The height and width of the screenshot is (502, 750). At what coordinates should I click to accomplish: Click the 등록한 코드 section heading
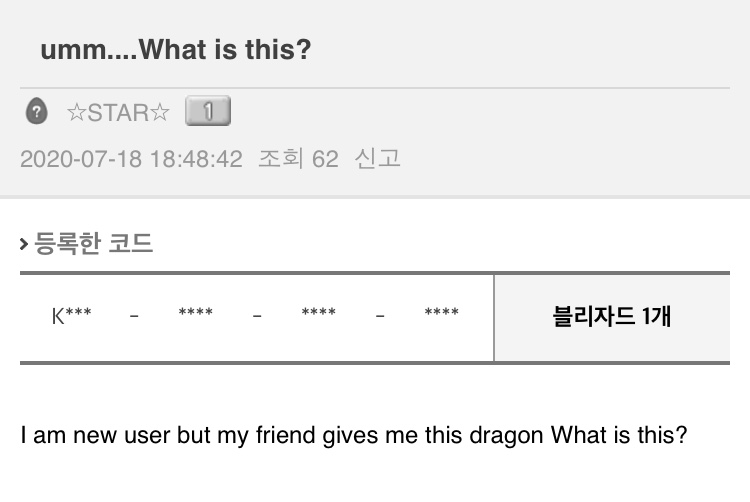(93, 243)
